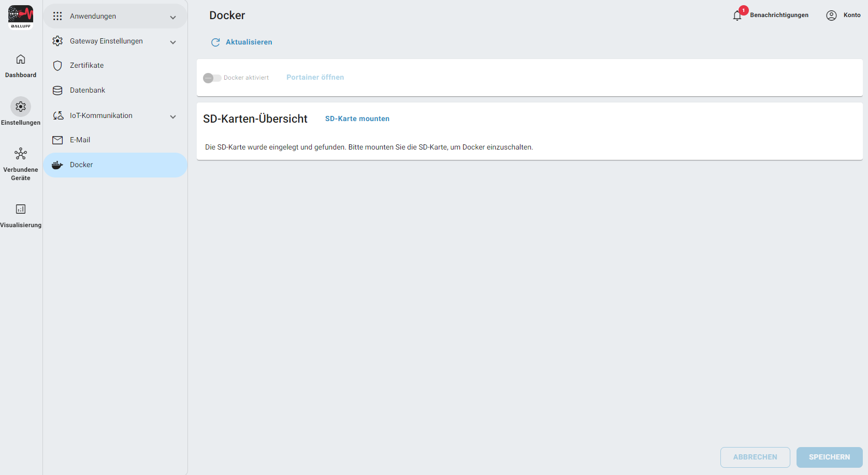This screenshot has width=868, height=475.
Task: Click the Aktualisieren refresh icon
Action: pyautogui.click(x=215, y=42)
